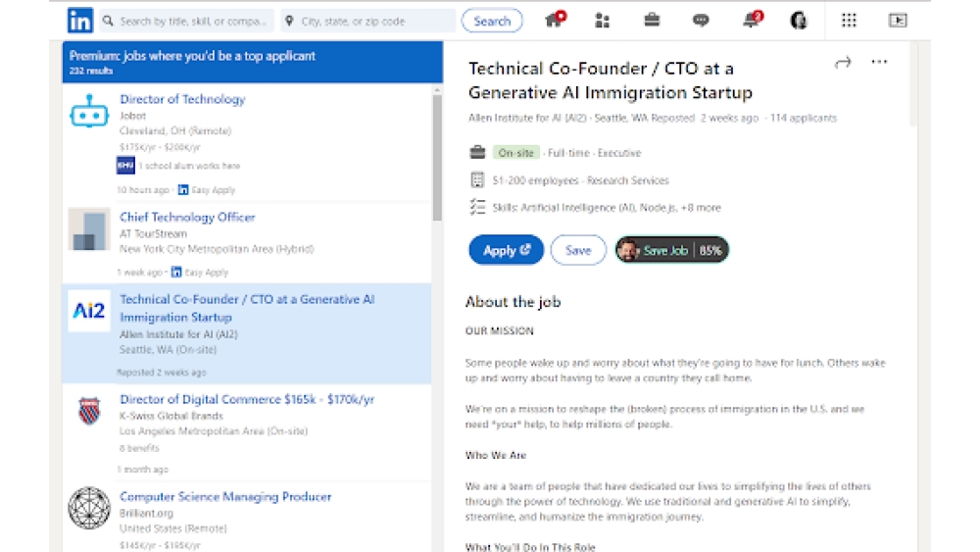This screenshot has height=552, width=980.
Task: Click the 8 benefits text
Action: pyautogui.click(x=139, y=448)
